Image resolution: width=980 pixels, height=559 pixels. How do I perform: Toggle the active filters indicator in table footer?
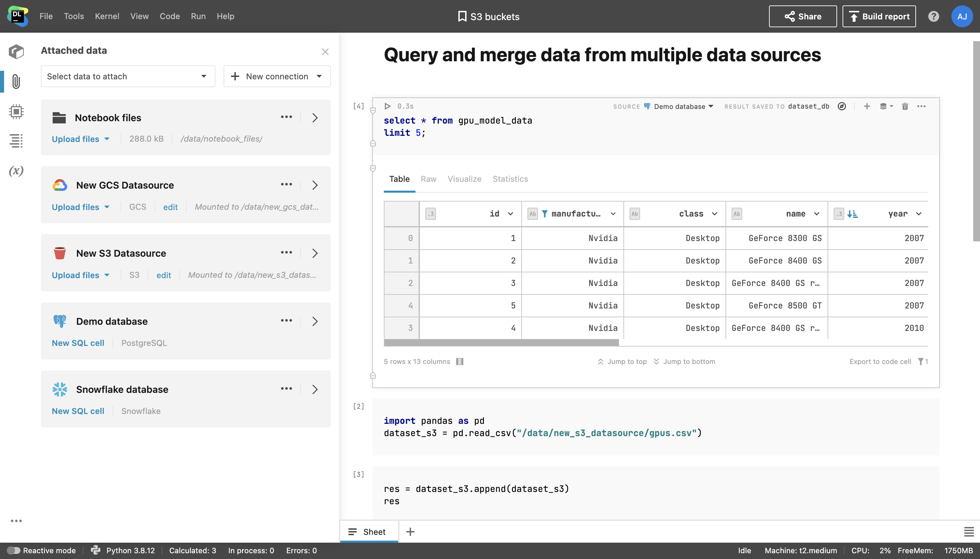922,362
